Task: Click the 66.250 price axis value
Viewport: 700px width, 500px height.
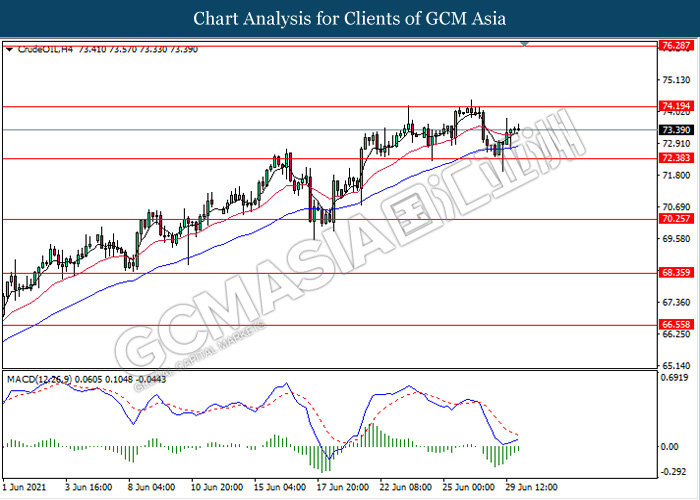Action: click(x=676, y=334)
